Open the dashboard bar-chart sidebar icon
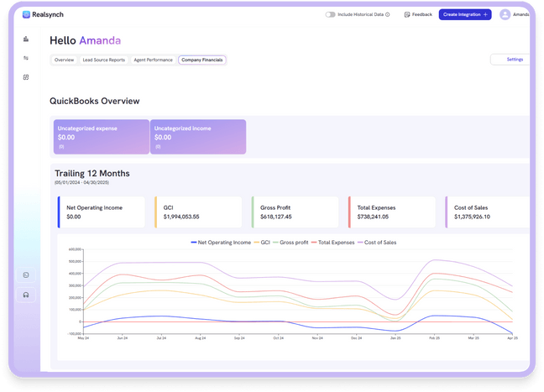This screenshot has width=544, height=392. (x=26, y=39)
